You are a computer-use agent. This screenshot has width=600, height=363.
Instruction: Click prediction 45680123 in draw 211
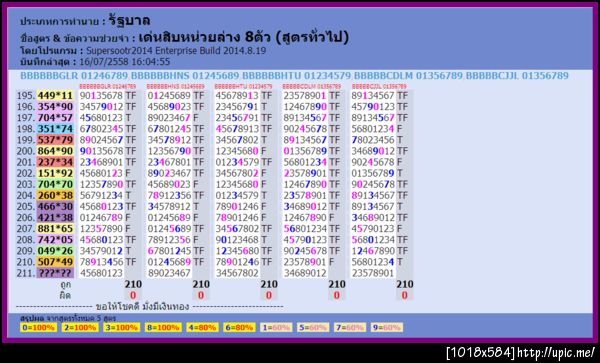click(x=101, y=273)
